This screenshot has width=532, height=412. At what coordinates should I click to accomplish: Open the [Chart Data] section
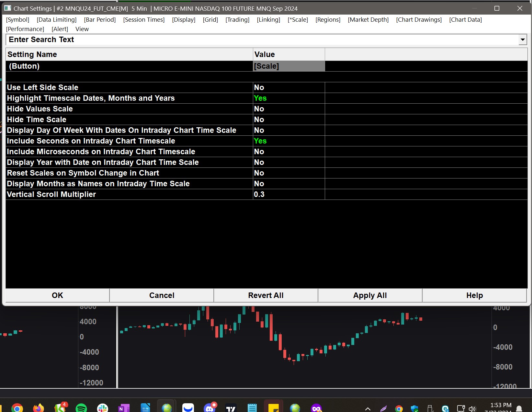466,20
